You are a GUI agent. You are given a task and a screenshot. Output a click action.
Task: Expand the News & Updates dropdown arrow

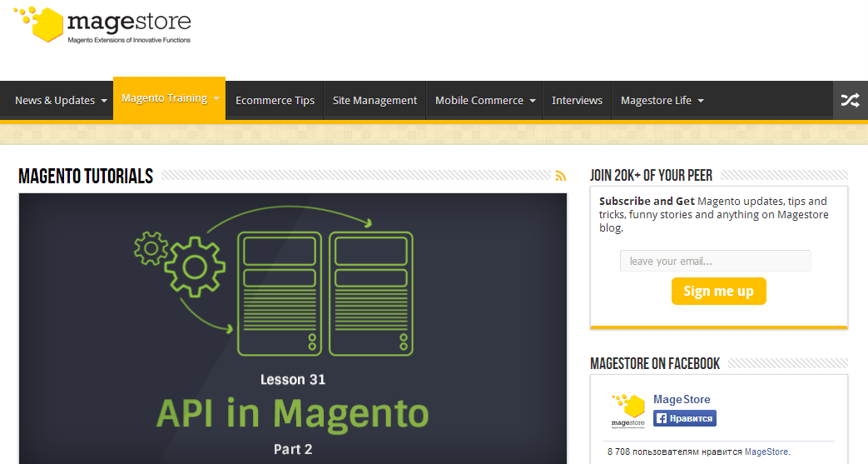click(103, 101)
